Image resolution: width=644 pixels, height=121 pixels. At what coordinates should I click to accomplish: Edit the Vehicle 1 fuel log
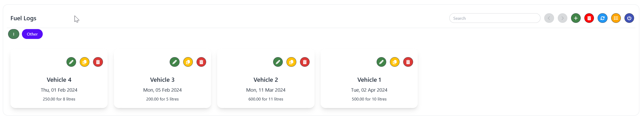[x=381, y=62]
